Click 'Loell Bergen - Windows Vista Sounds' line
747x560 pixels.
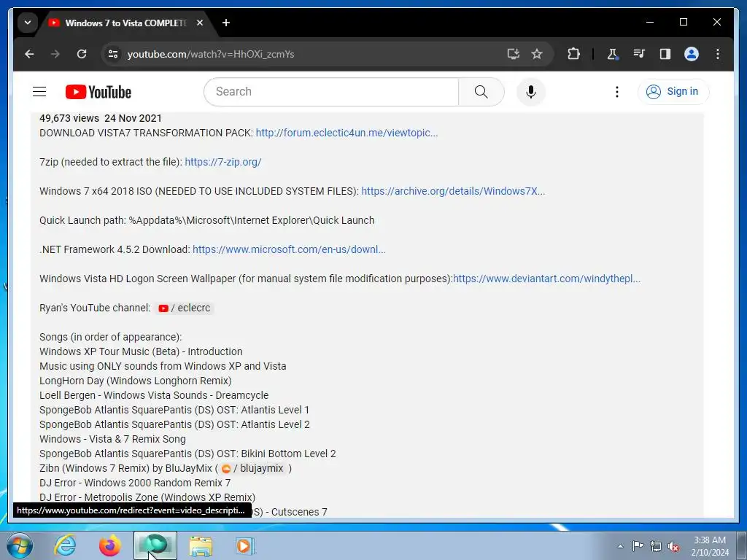(x=154, y=396)
